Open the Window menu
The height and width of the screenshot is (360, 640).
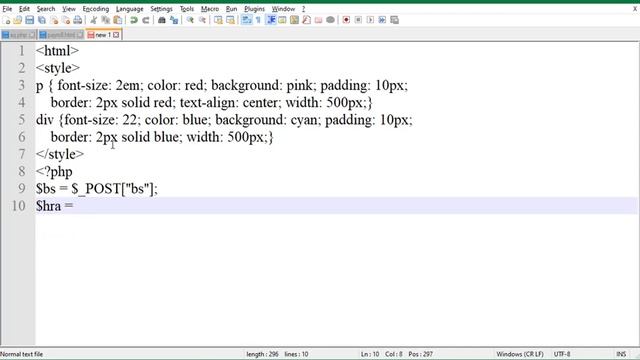(283, 9)
